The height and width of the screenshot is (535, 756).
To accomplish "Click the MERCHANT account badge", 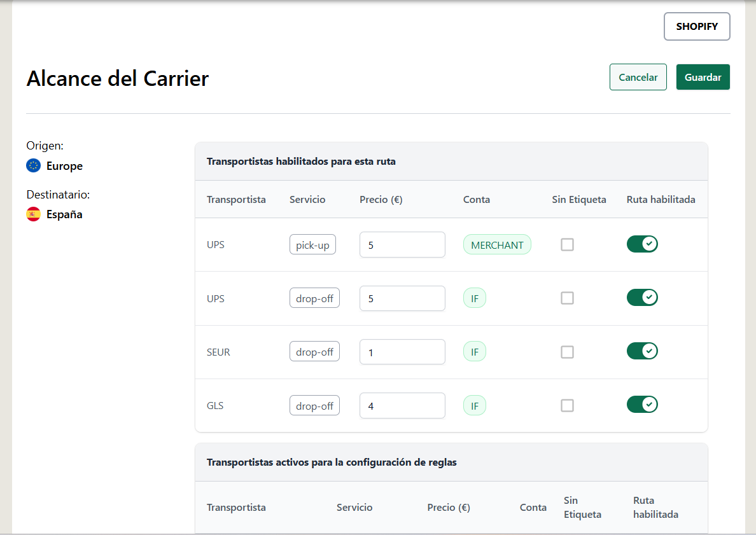I will (x=497, y=245).
